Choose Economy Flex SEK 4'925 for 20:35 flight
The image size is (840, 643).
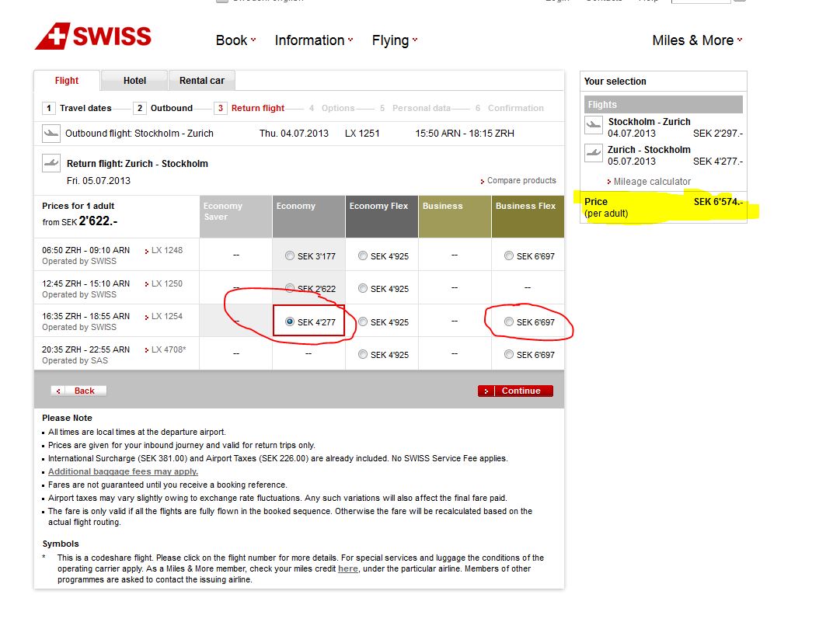coord(363,355)
